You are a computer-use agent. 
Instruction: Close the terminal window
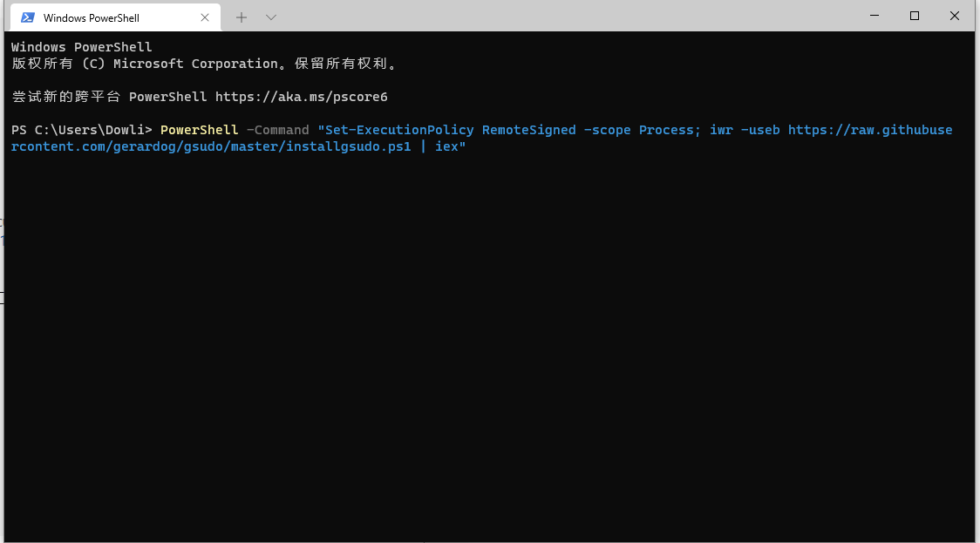coord(955,16)
